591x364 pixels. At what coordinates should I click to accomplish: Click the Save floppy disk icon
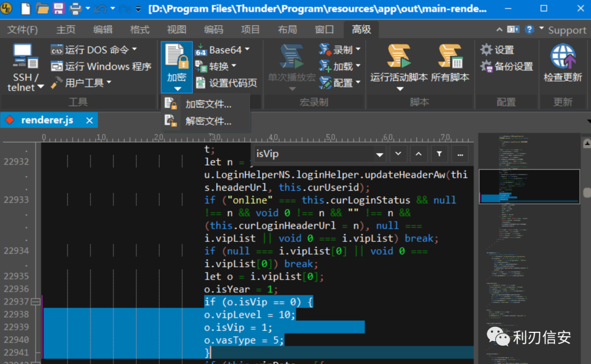click(x=59, y=8)
